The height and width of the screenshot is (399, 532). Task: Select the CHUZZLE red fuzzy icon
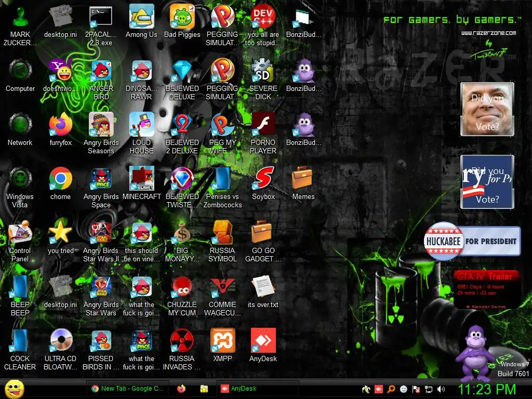(x=182, y=296)
